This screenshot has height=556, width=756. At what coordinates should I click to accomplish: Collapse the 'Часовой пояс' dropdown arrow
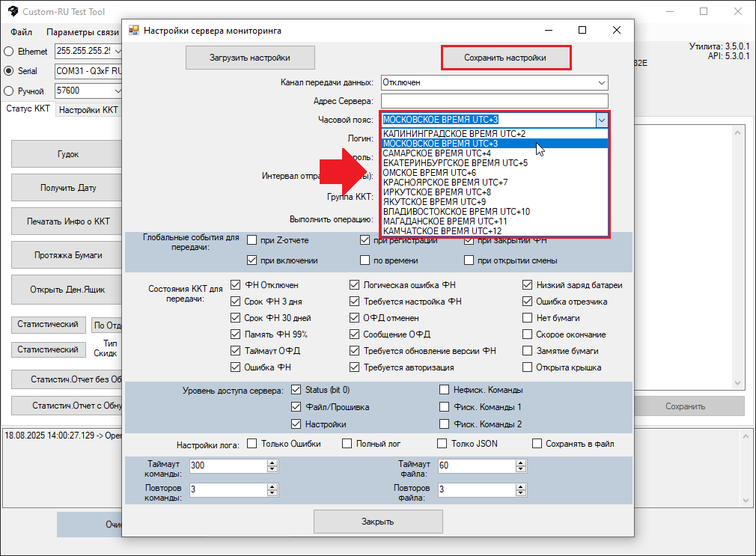pyautogui.click(x=601, y=120)
